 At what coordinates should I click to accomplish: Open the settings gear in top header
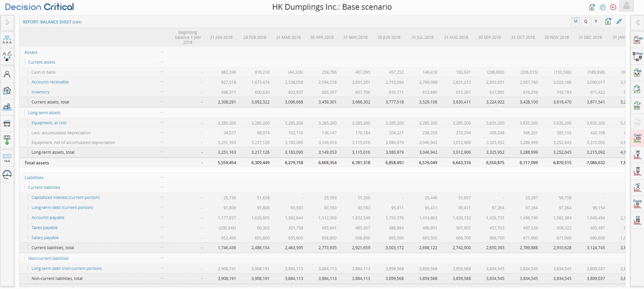603,7
